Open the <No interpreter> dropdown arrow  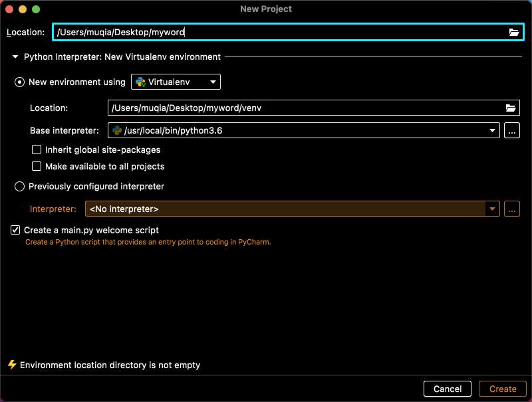coord(492,209)
